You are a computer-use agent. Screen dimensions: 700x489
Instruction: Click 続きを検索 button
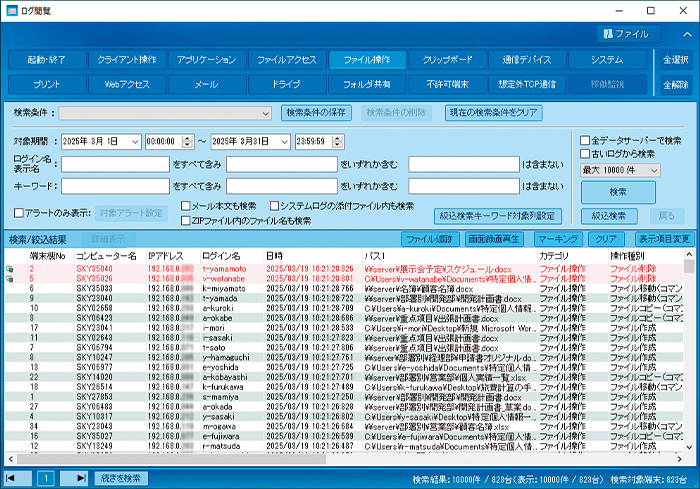121,478
